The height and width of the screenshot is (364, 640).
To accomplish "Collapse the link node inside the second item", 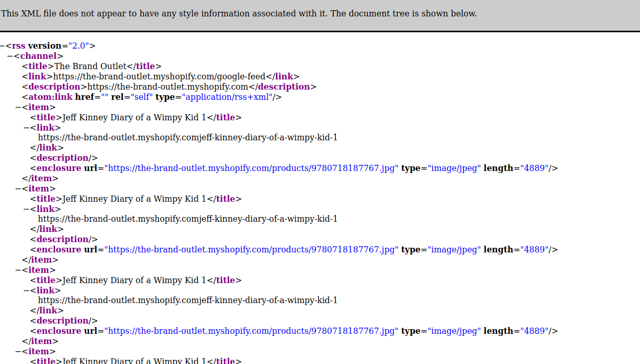I will coord(27,209).
